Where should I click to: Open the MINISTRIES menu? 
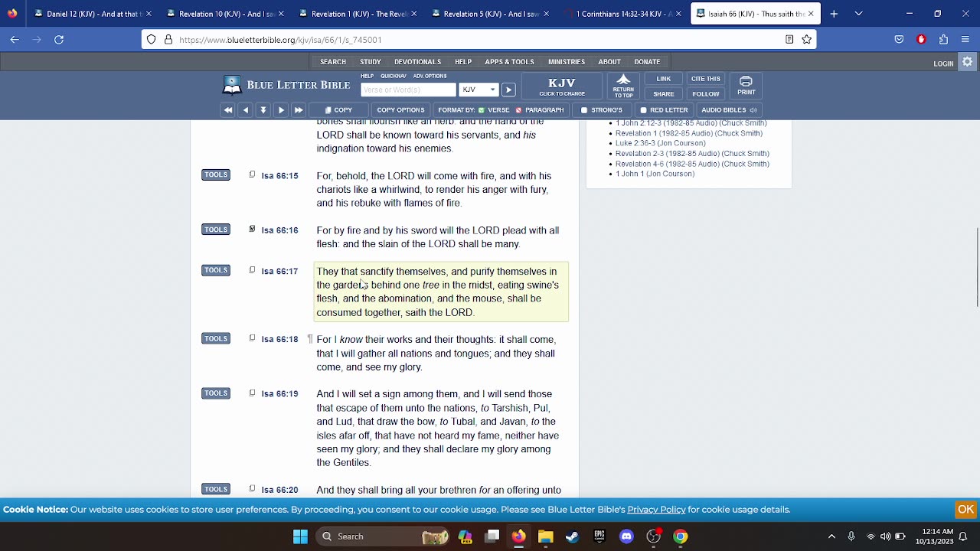[567, 62]
